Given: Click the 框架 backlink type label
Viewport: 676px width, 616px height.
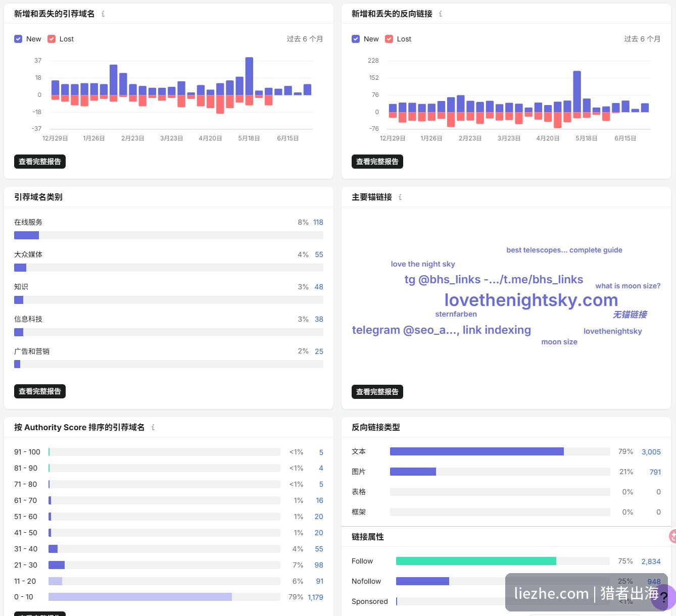Looking at the screenshot, I should (x=359, y=512).
